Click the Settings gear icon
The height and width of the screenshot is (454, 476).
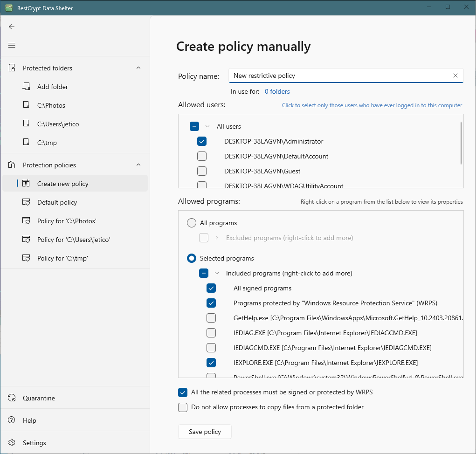(12, 442)
